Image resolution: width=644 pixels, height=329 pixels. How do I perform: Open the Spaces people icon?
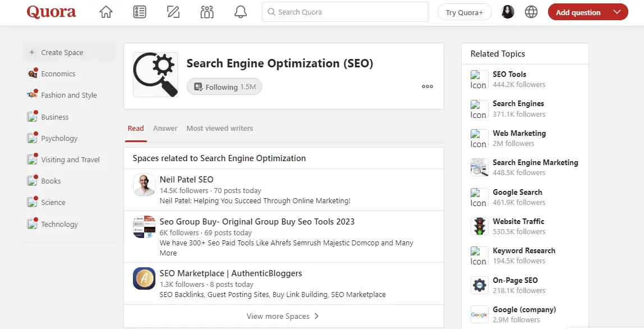coord(207,12)
